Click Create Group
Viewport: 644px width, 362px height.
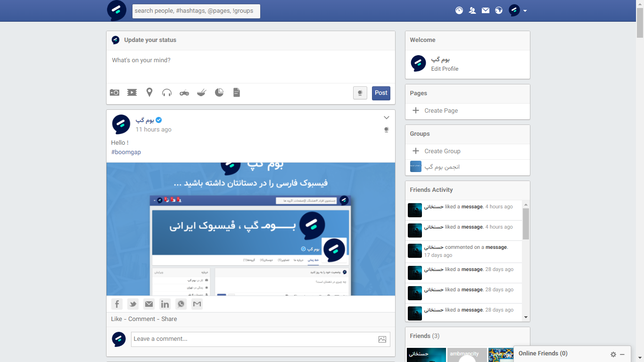click(442, 151)
